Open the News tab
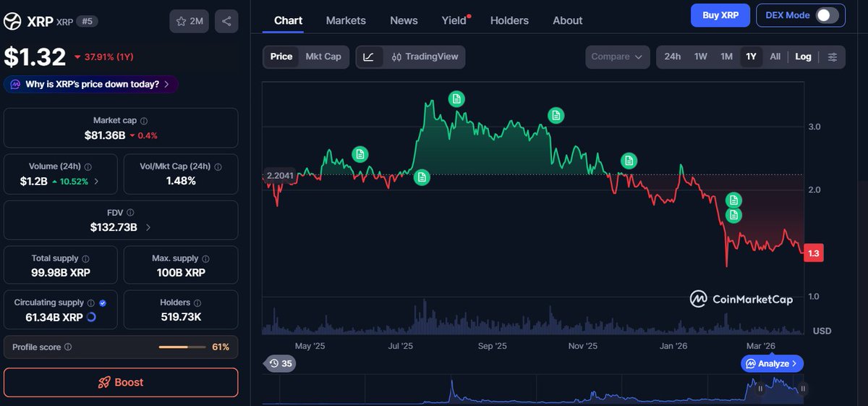The height and width of the screenshot is (406, 868). click(x=404, y=20)
